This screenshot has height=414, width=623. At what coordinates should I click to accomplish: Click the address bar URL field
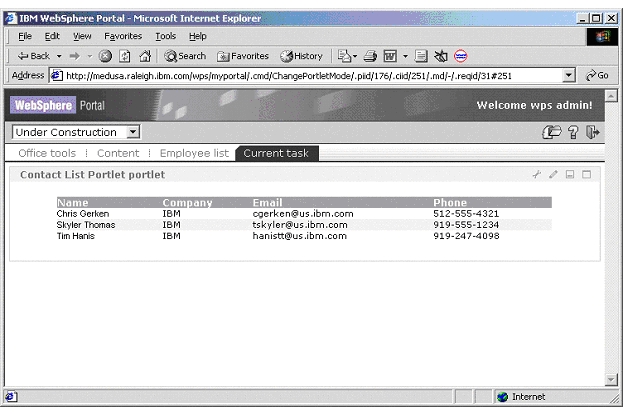click(x=313, y=75)
